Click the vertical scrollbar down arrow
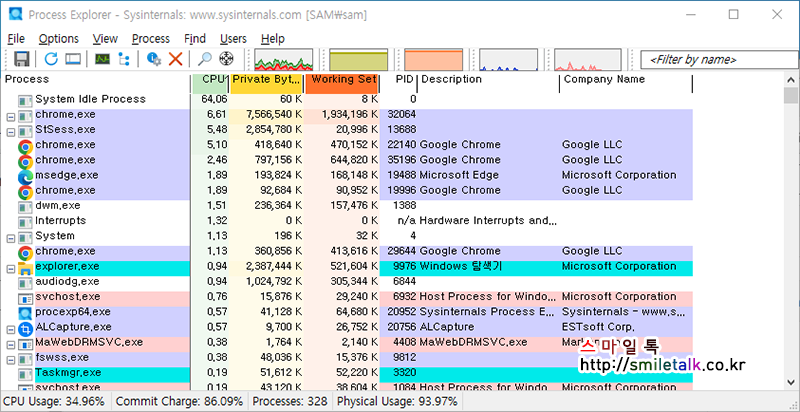 tap(791, 381)
